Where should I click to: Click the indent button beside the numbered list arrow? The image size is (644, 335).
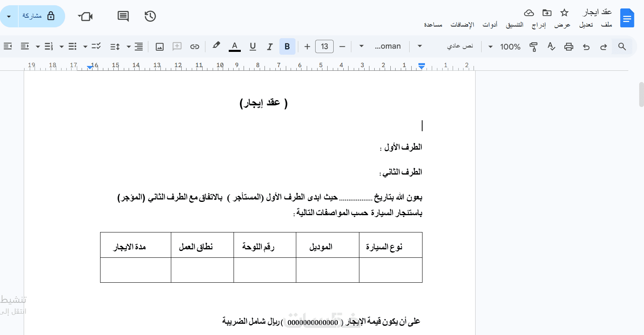point(25,47)
